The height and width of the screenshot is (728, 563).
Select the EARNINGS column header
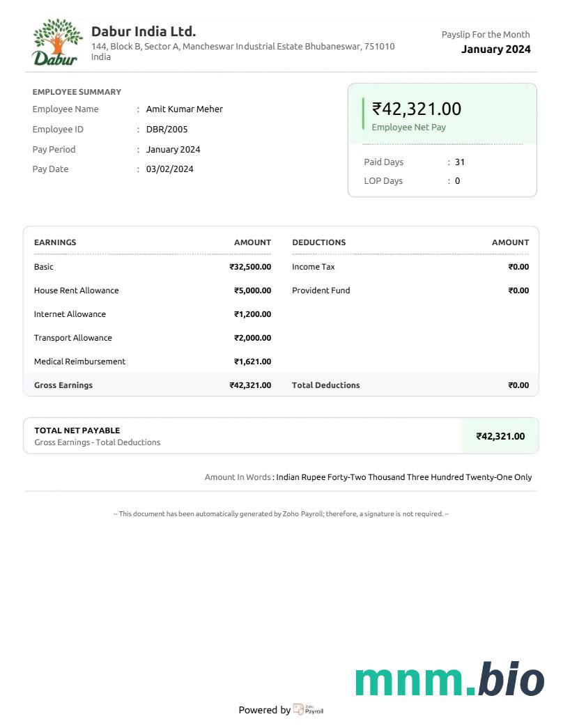pyautogui.click(x=55, y=242)
